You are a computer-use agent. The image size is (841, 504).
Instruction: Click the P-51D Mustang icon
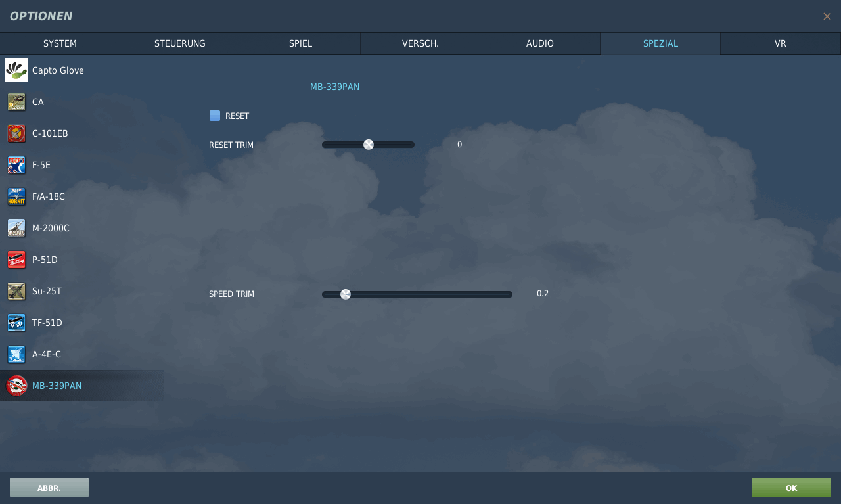[x=16, y=260]
